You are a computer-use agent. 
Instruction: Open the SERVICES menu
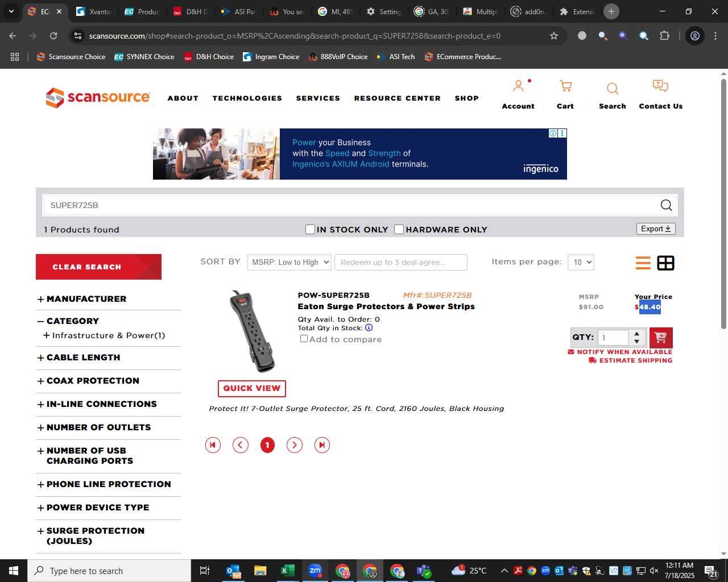point(318,98)
